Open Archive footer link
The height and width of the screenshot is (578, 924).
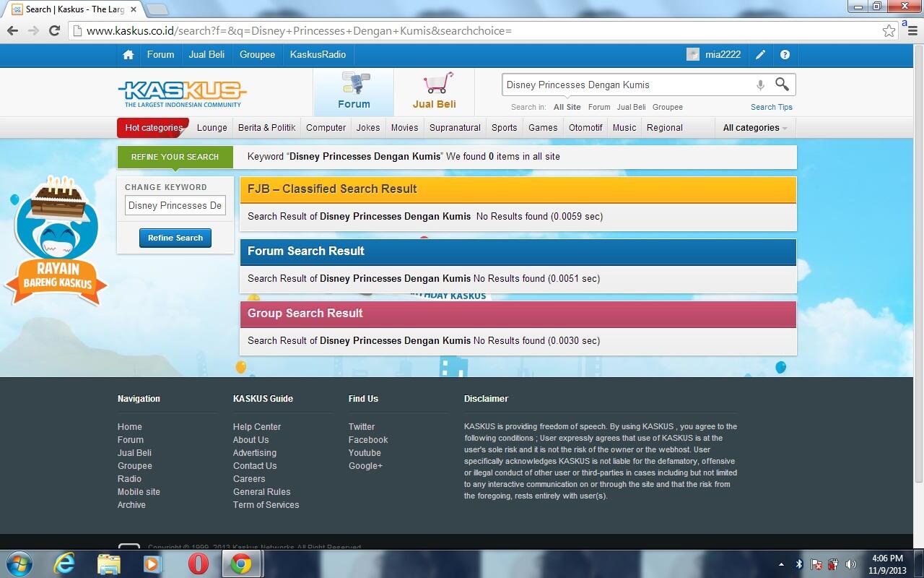pos(131,505)
